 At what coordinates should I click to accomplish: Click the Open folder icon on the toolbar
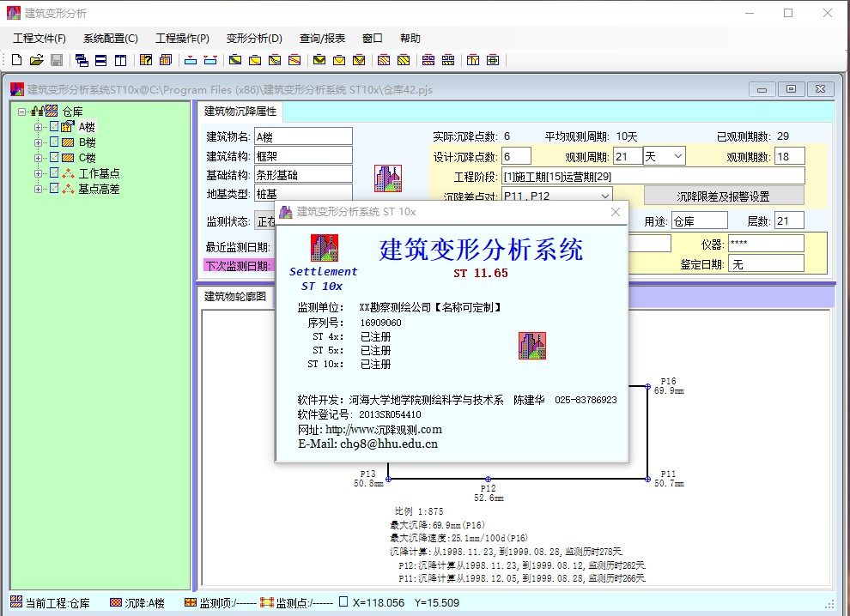[37, 60]
